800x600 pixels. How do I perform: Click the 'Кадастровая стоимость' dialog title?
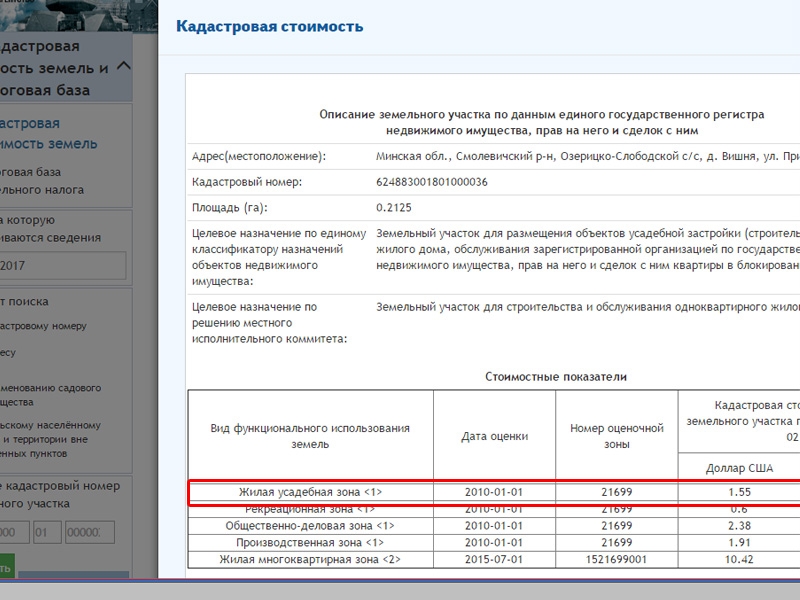coord(269,27)
